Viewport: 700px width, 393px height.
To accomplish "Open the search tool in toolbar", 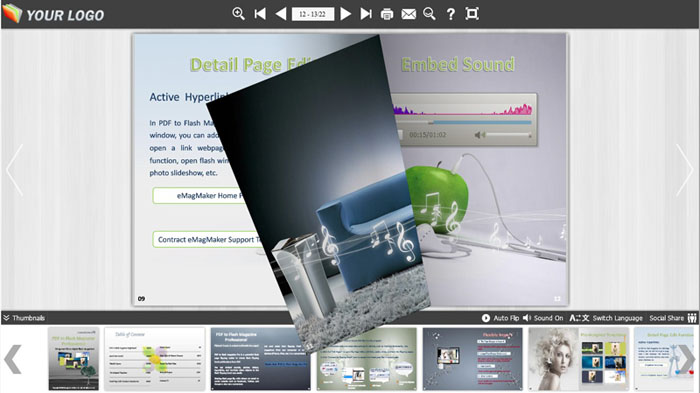I will (x=429, y=14).
